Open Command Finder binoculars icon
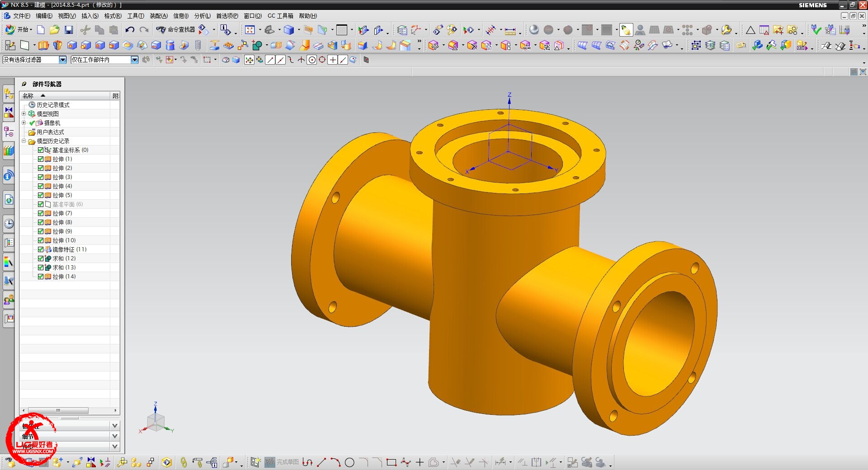The width and height of the screenshot is (868, 470). (161, 30)
